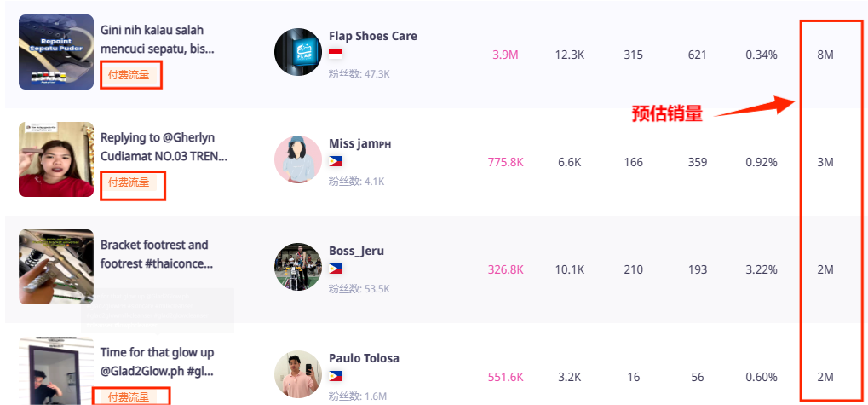Click the Paulo Tolosa creator name

(364, 358)
